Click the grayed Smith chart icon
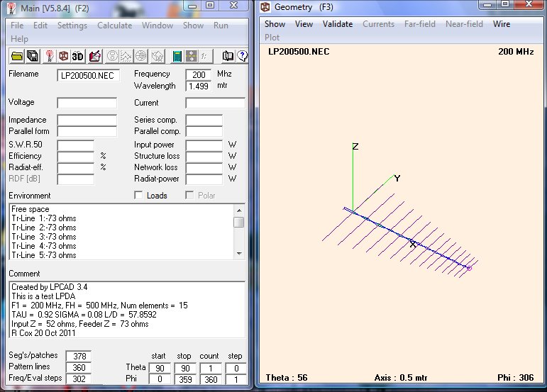Viewport: 547px width, 392px height. (x=112, y=56)
